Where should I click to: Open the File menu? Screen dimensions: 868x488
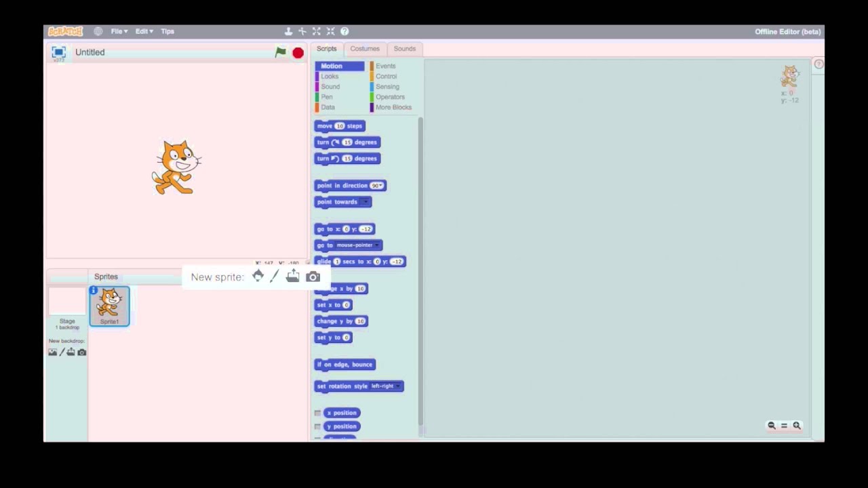[119, 31]
